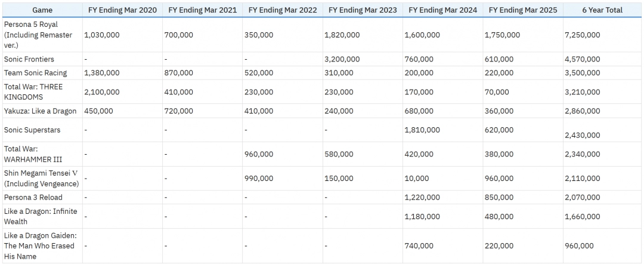Select the Persona 5 Royal game cell
644x264 pixels.
tap(38, 35)
